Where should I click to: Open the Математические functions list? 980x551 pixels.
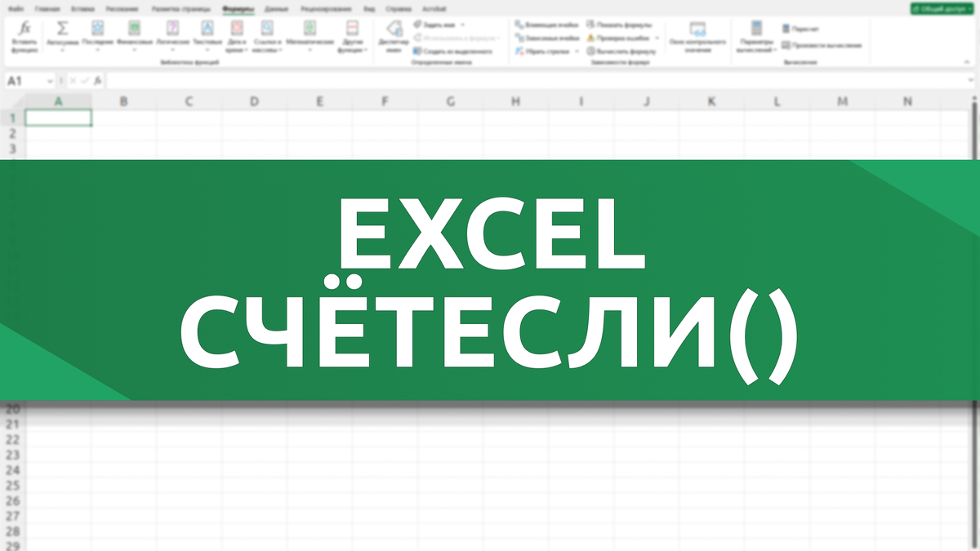[310, 37]
